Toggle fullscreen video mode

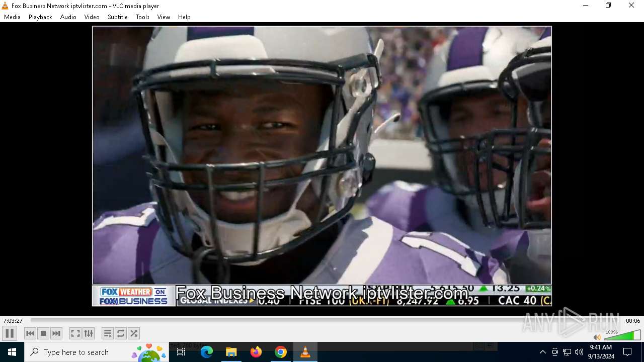(x=75, y=333)
